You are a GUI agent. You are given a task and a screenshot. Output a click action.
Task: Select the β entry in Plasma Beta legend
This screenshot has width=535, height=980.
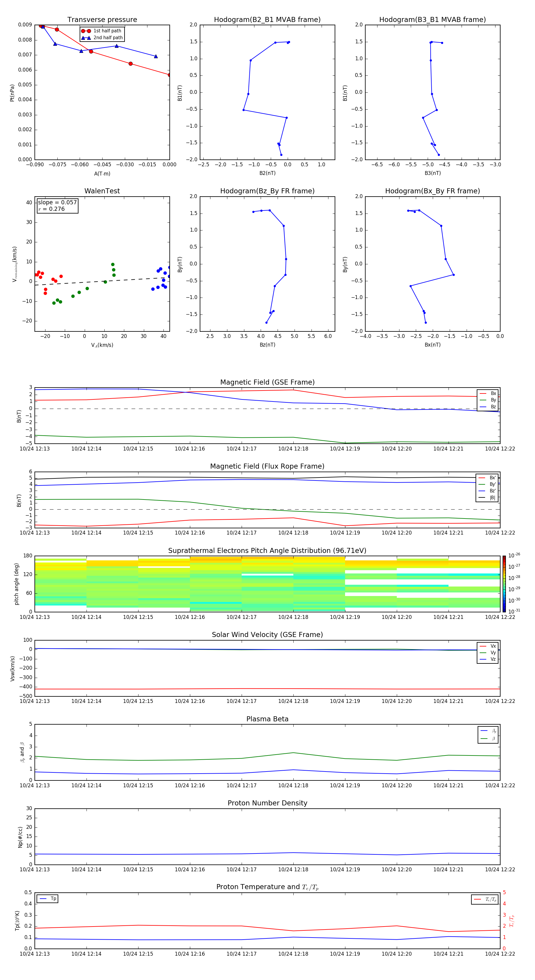pyautogui.click(x=488, y=739)
